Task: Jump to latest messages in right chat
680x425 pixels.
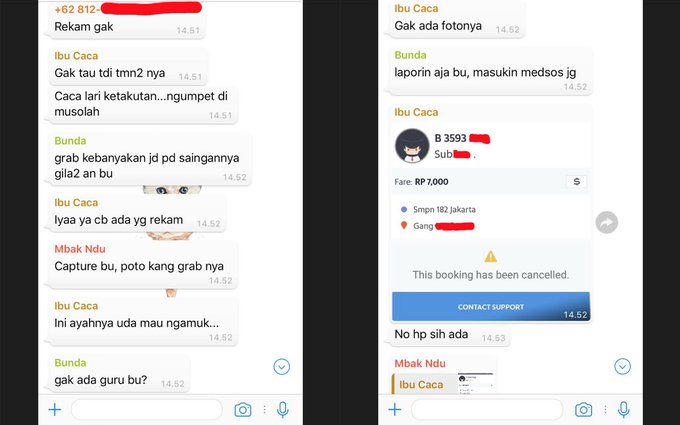Action: click(622, 367)
